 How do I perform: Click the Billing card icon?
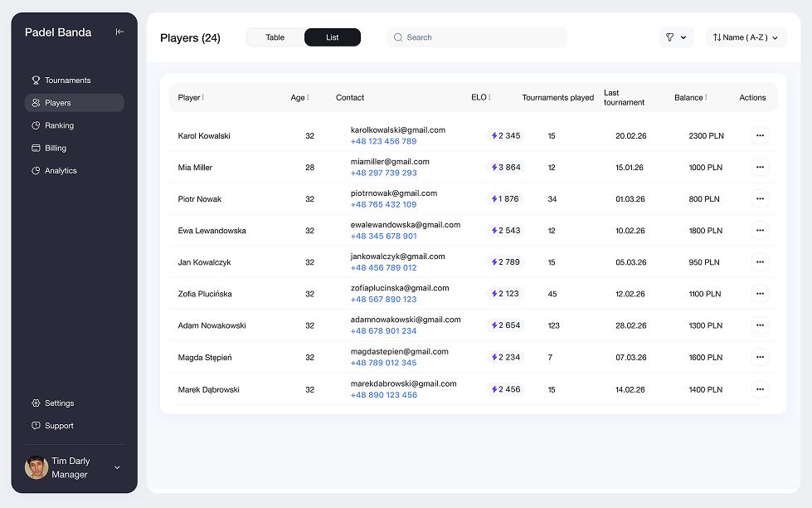(x=36, y=148)
